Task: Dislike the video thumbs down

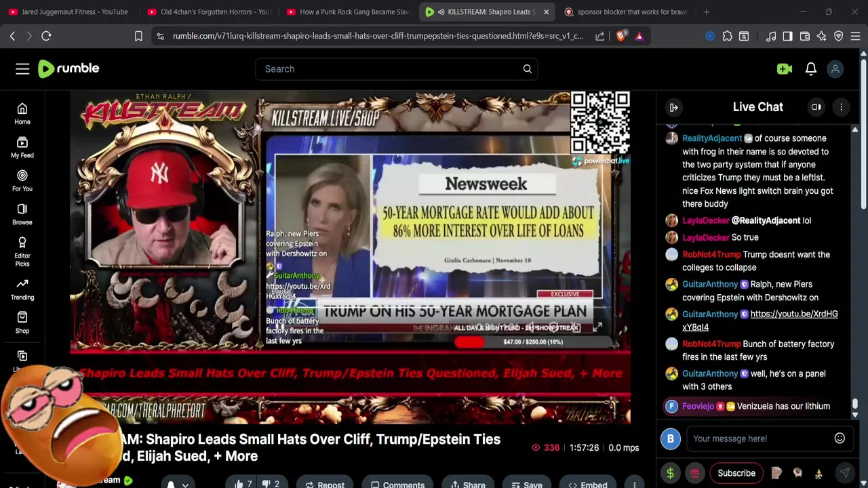Action: 271,484
